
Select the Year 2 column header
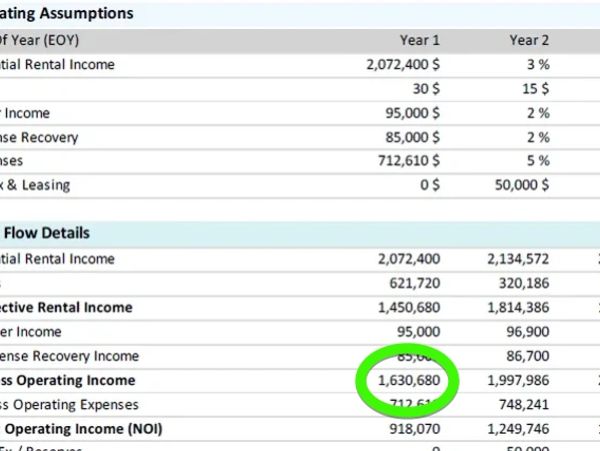529,40
